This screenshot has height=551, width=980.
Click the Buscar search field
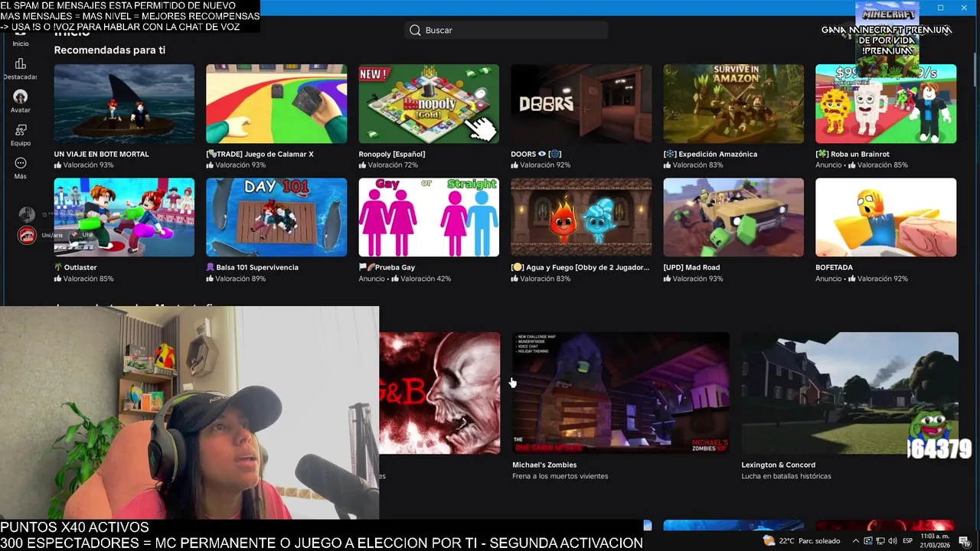[506, 30]
